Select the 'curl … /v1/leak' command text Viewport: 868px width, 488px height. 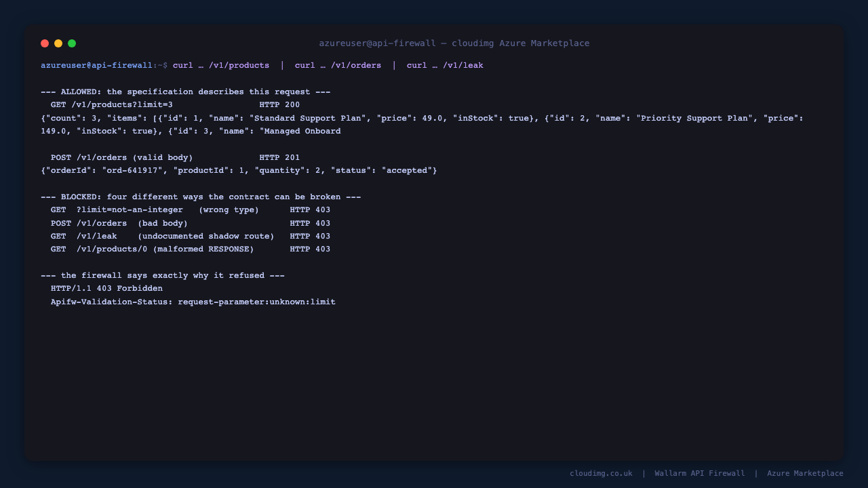tap(445, 66)
